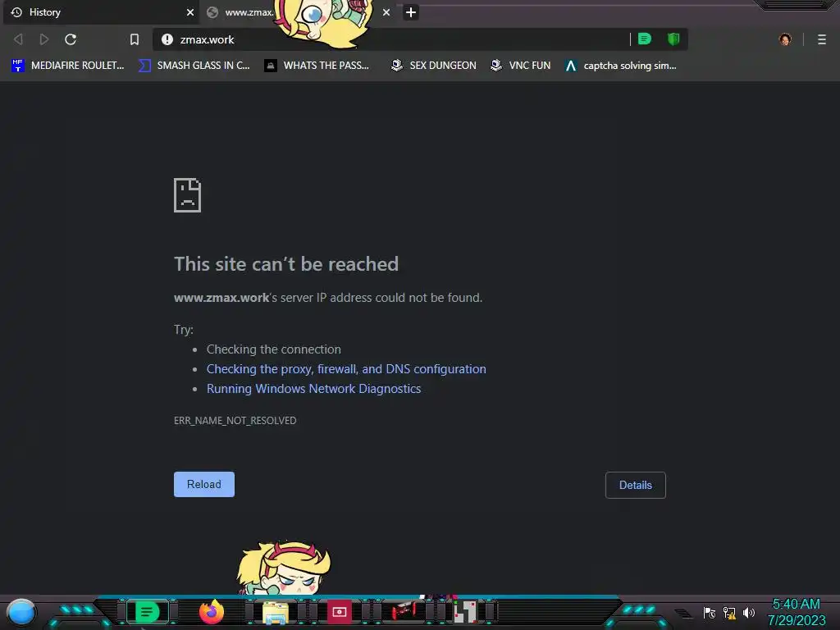
Task: Open the red-black taskbar app thumbnail
Action: (x=404, y=611)
